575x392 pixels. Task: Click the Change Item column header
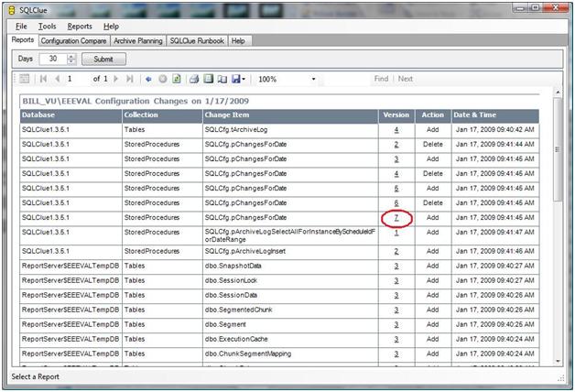tap(290, 115)
